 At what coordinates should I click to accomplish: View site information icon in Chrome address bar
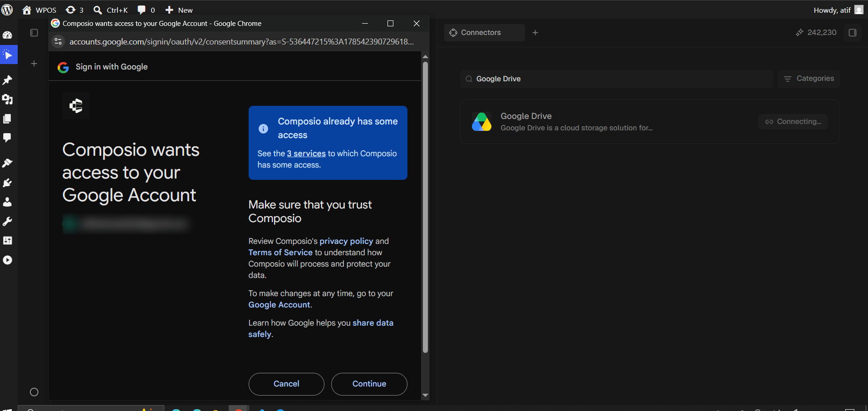pyautogui.click(x=58, y=42)
